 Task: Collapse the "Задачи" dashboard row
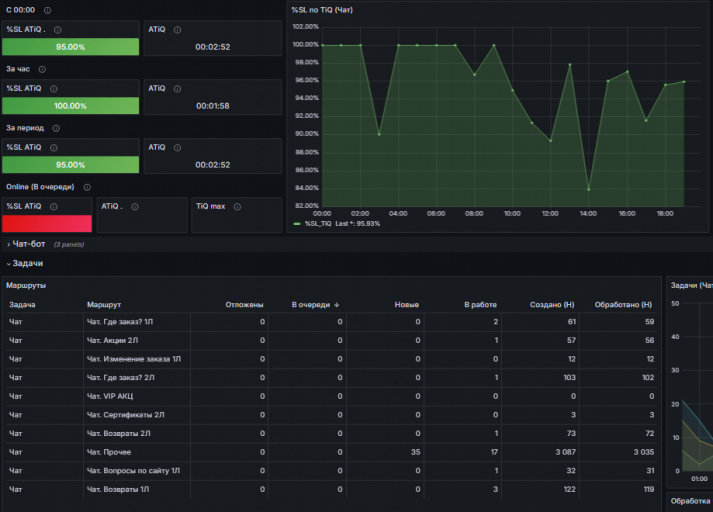(x=26, y=263)
